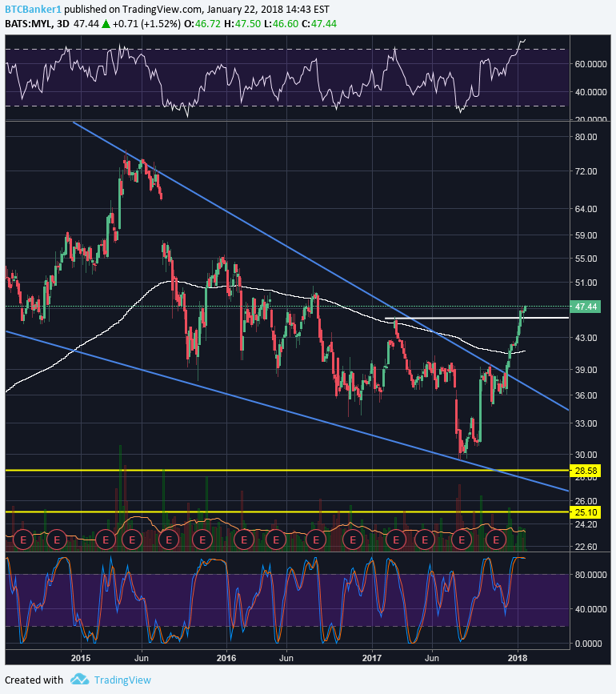Click the 40.0000 label in top RSI pane
Image resolution: width=616 pixels, height=694 pixels.
tap(590, 93)
